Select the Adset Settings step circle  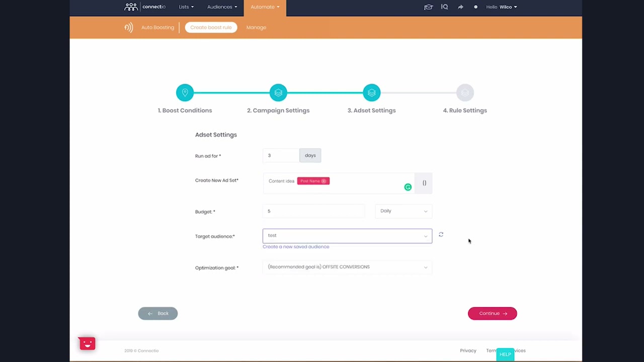coord(372,93)
